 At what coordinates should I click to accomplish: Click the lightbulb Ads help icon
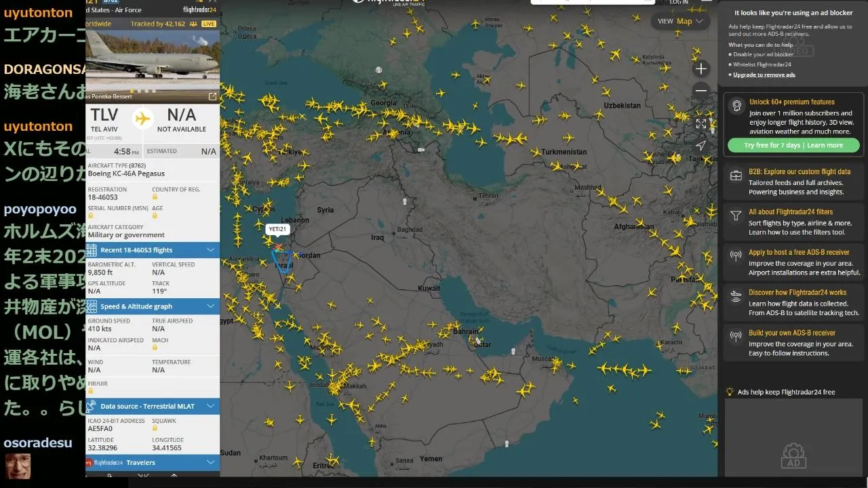pyautogui.click(x=730, y=392)
